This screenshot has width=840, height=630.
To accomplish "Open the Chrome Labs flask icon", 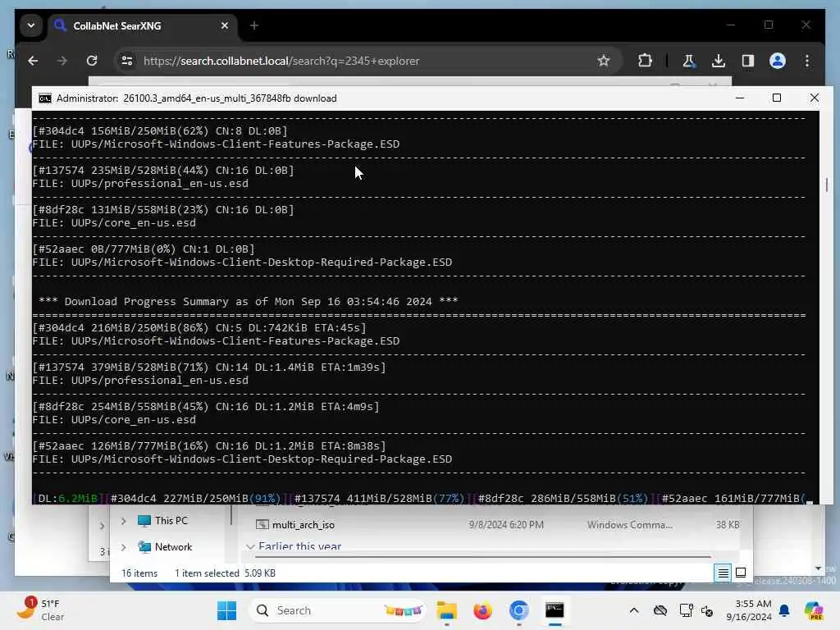I will pos(689,61).
